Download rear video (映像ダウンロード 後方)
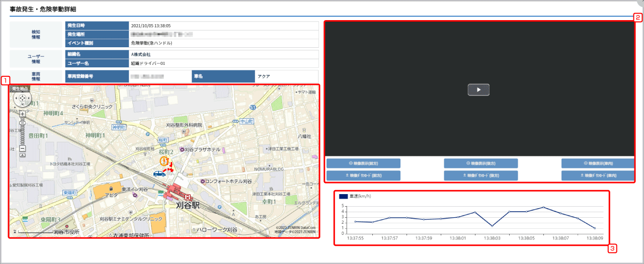Viewport: 644px width, 264px height. coord(480,175)
